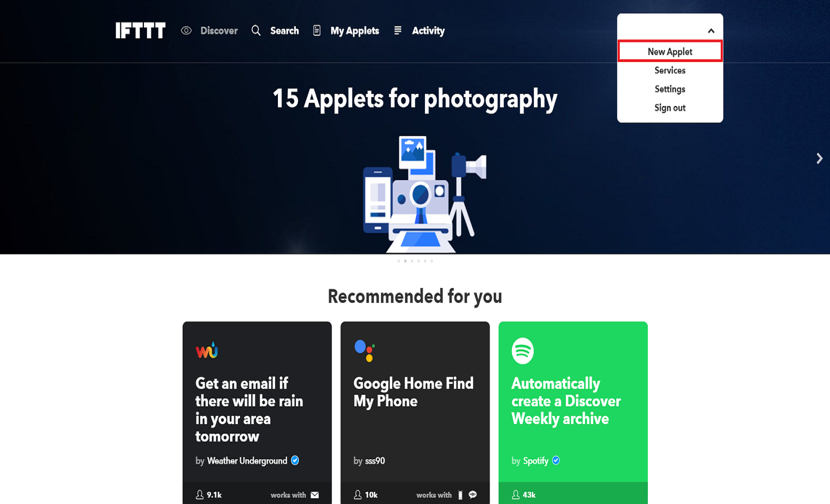Open Search in the navigation bar

tap(285, 30)
